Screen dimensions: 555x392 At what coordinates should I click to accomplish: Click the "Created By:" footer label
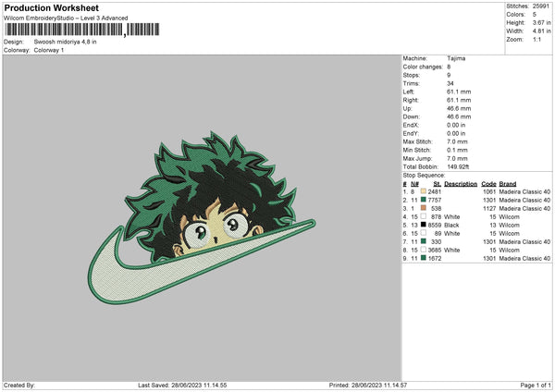tap(19, 385)
